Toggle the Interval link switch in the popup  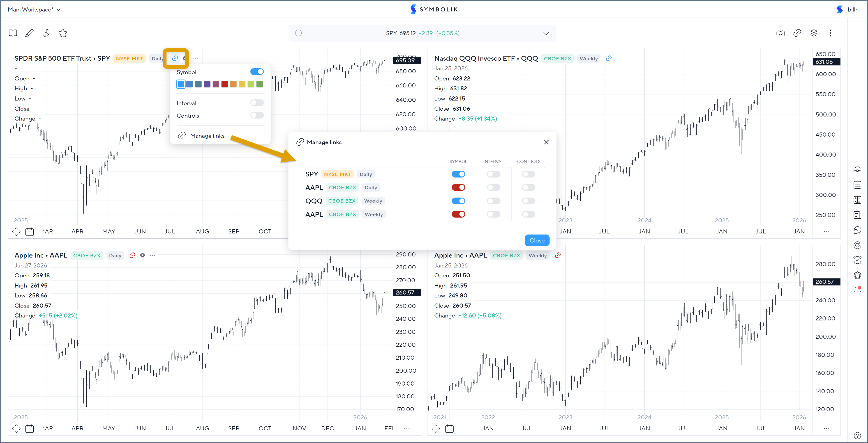(257, 103)
